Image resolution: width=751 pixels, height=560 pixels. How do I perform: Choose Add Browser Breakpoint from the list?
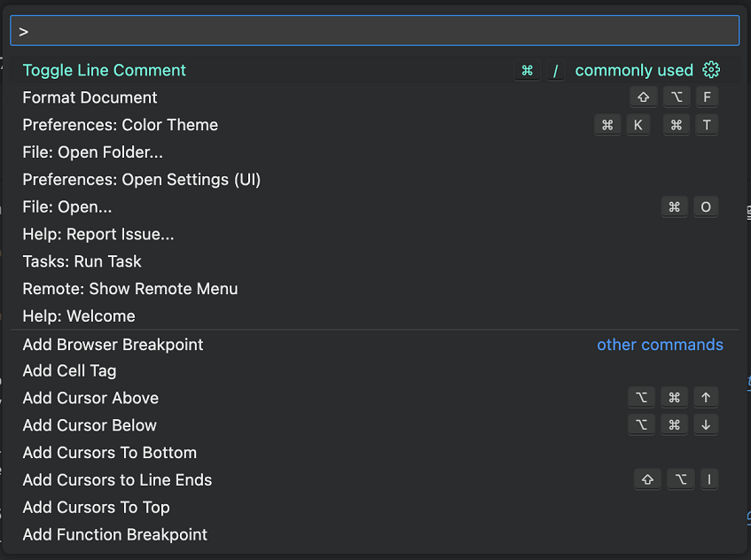click(113, 345)
